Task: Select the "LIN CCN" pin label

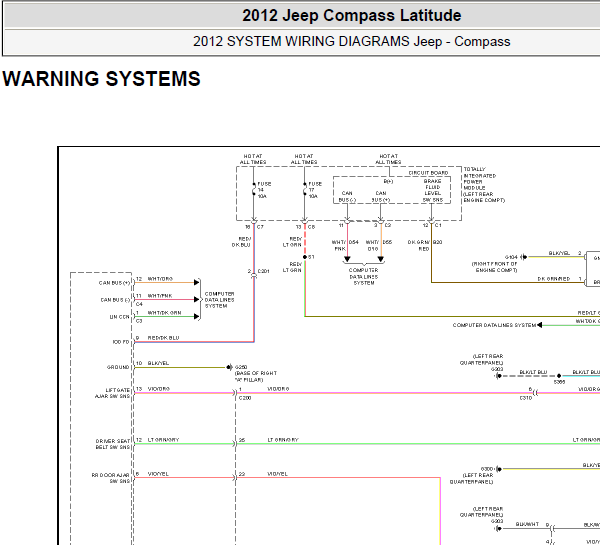Action: coord(119,317)
